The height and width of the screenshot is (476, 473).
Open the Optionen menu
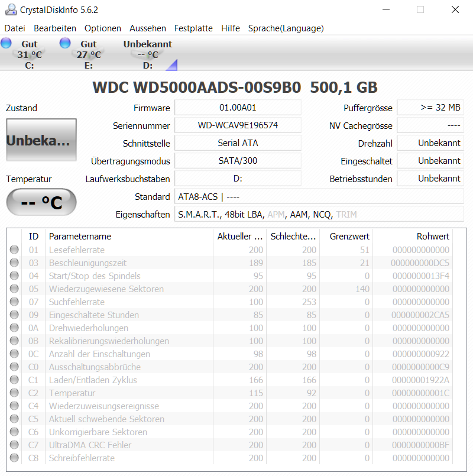click(x=103, y=28)
